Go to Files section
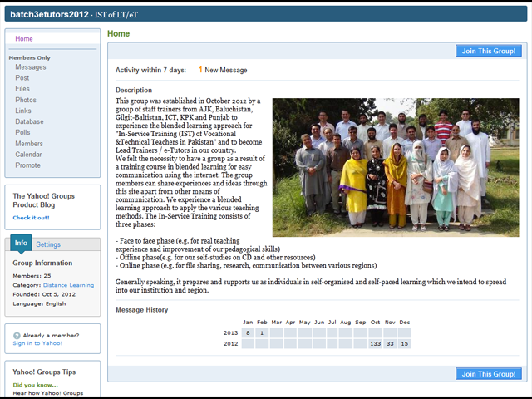Viewport: 532px width, 399px height. (22, 89)
